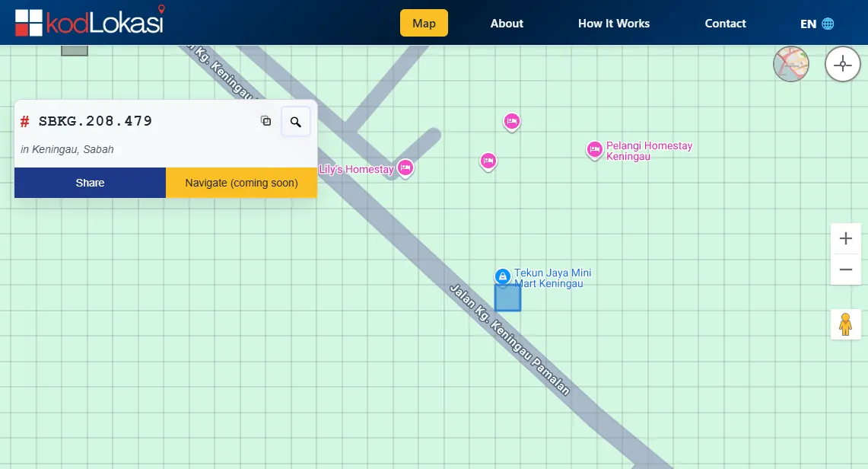The height and width of the screenshot is (469, 868).
Task: Open the About page
Action: (x=507, y=24)
